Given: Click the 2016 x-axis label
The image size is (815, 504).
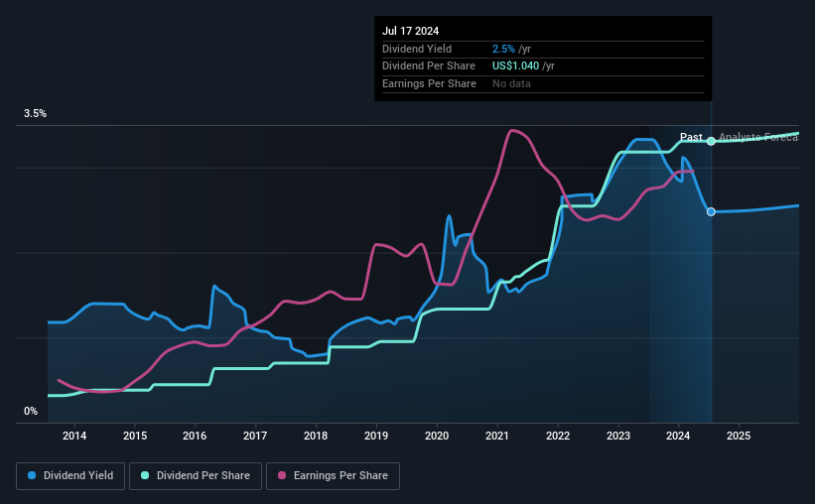Looking at the screenshot, I should pyautogui.click(x=195, y=436).
